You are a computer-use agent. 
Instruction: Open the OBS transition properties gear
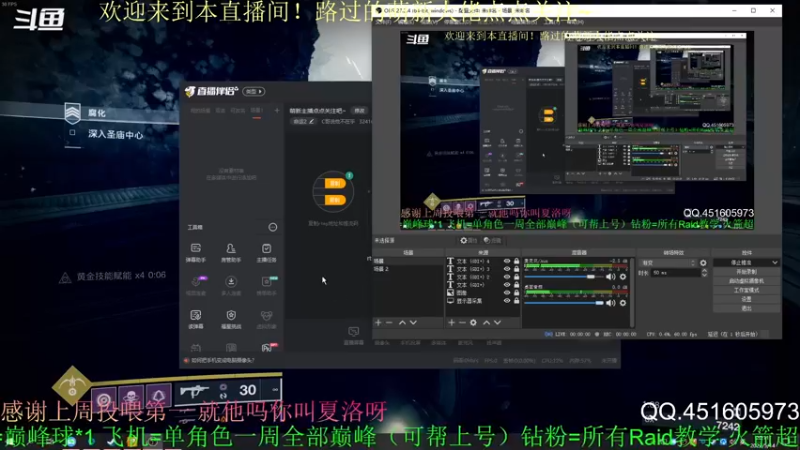coord(704,263)
